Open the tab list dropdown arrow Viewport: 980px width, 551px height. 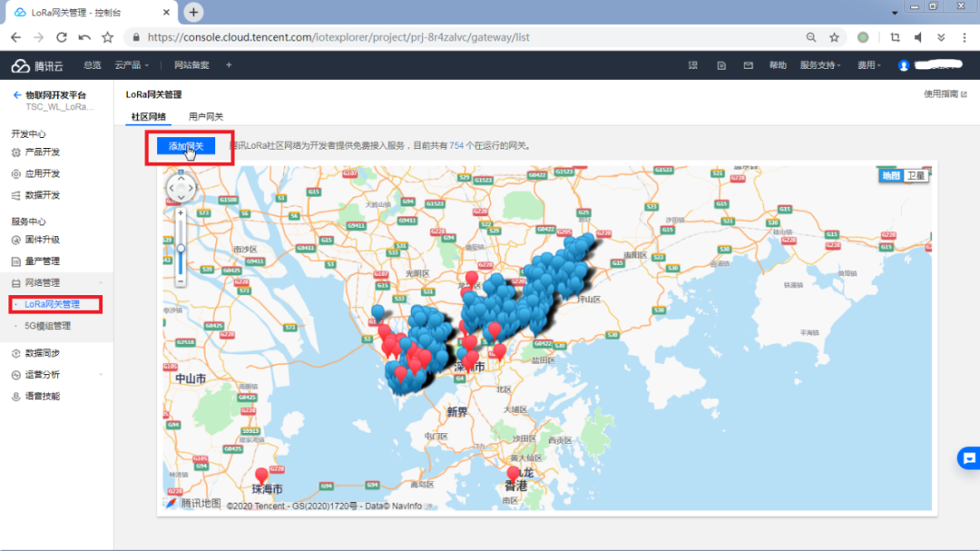pyautogui.click(x=895, y=13)
